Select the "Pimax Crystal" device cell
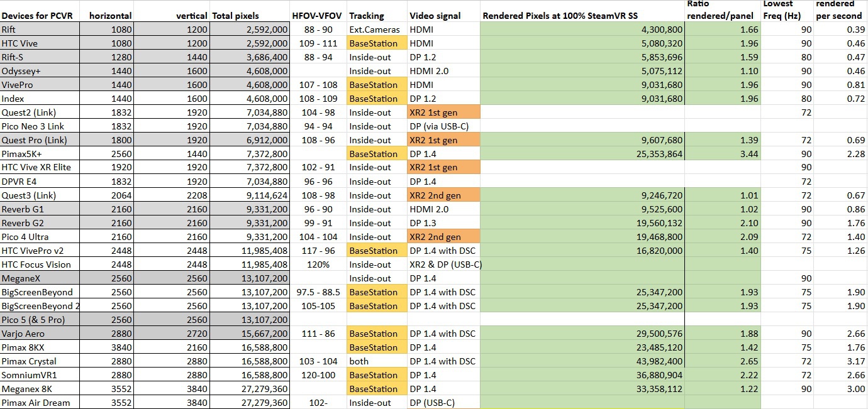The height and width of the screenshot is (409, 868). pyautogui.click(x=40, y=361)
